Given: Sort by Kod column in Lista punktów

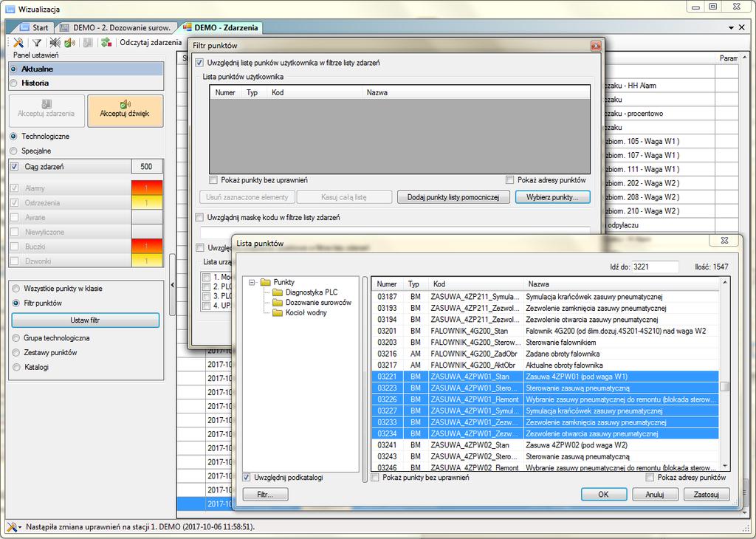Looking at the screenshot, I should [x=476, y=284].
